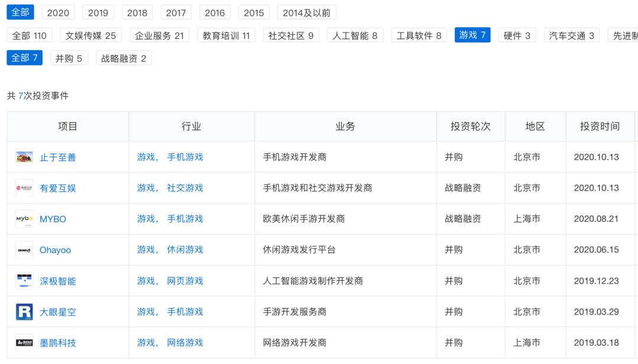Click the 行业 column header
638x364 pixels.
point(191,126)
